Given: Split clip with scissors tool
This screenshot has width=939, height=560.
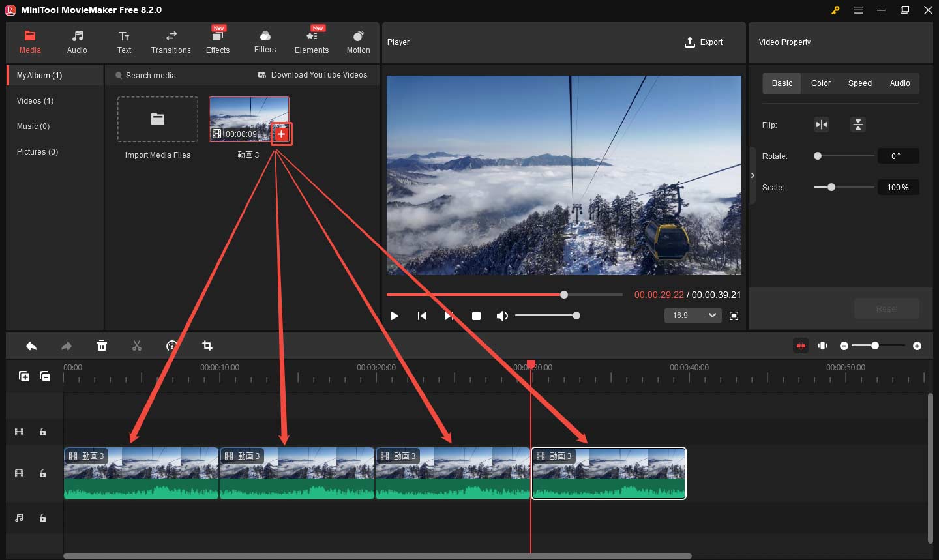Looking at the screenshot, I should (x=137, y=346).
